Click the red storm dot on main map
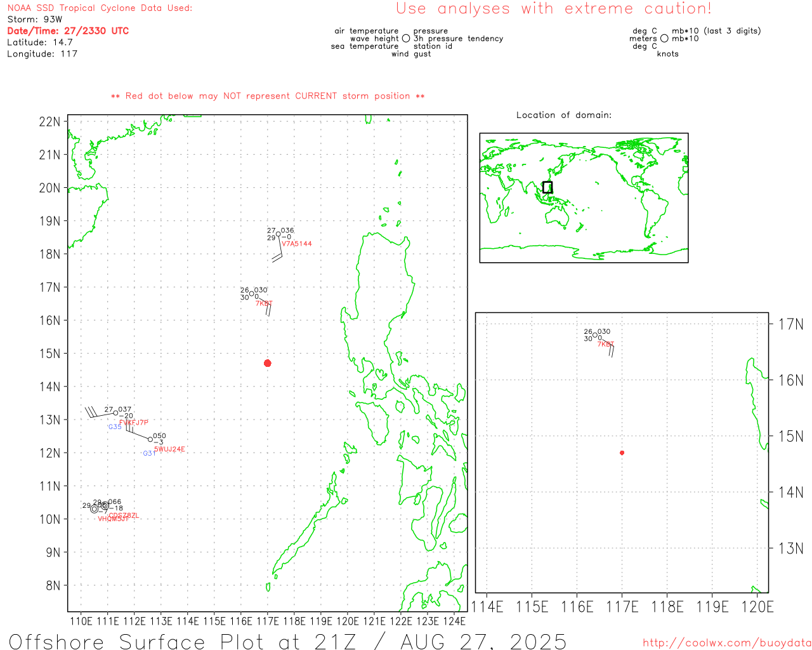This screenshot has height=650, width=812. (x=268, y=363)
